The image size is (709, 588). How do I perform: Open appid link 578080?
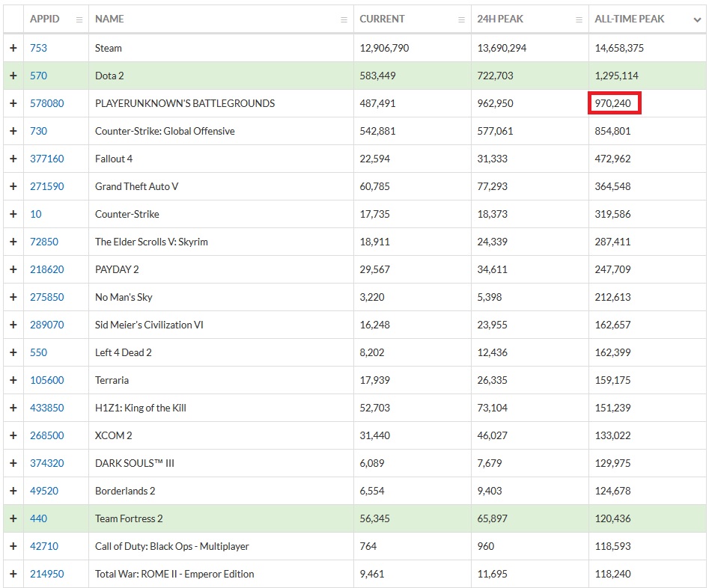pyautogui.click(x=47, y=103)
